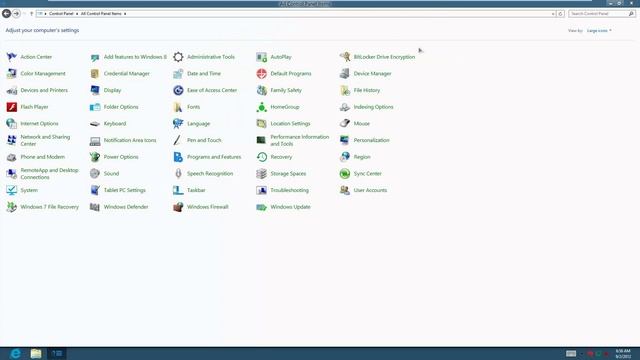Click the Region link
The width and height of the screenshot is (640, 360).
362,157
